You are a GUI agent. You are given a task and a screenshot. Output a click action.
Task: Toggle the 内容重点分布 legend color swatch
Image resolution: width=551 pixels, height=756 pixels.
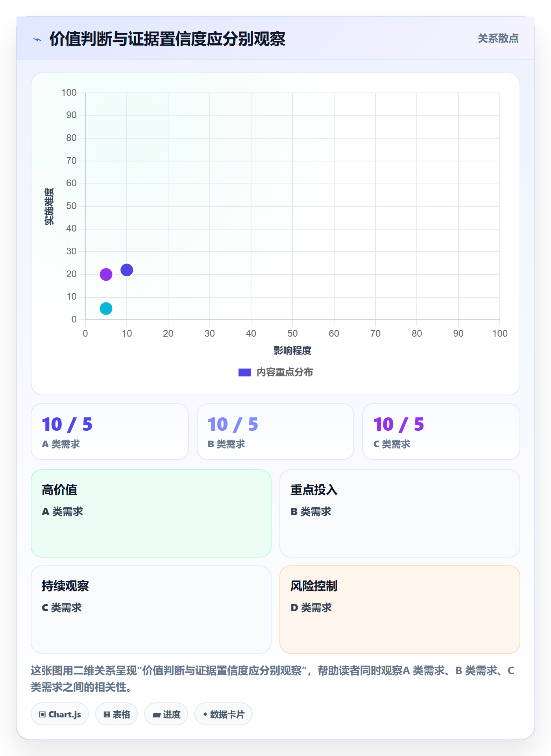245,372
